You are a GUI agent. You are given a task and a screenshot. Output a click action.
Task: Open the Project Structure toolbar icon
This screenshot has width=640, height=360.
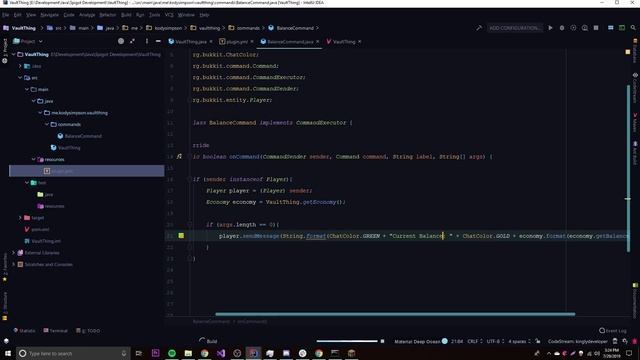coord(611,28)
